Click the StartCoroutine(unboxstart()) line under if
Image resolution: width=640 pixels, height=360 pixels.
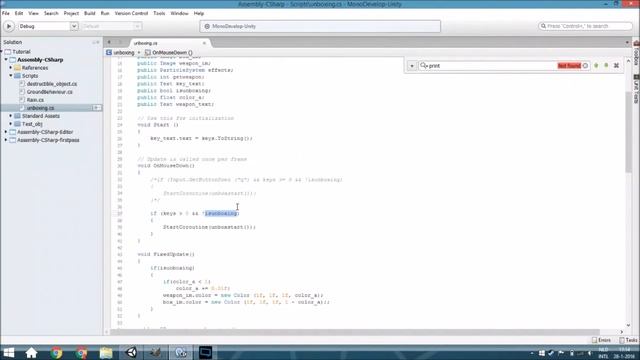tap(209, 227)
